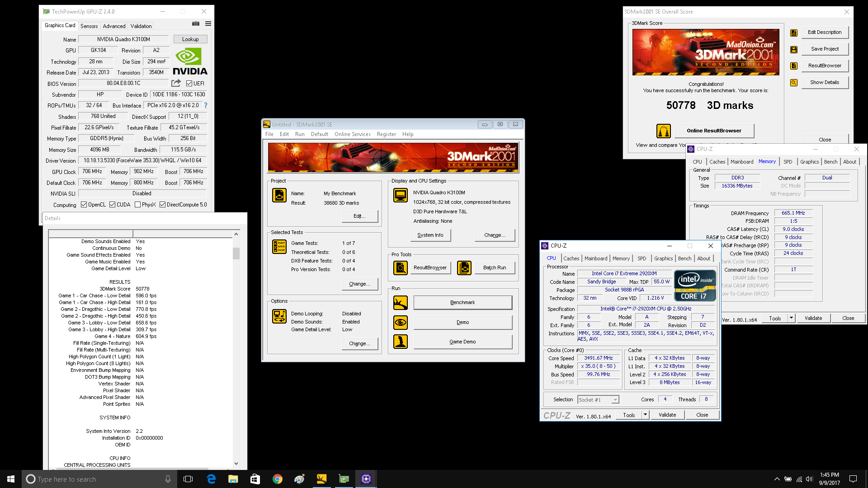Click the Show Details magnifier icon
Viewport: 868px width, 488px height.
tap(794, 83)
